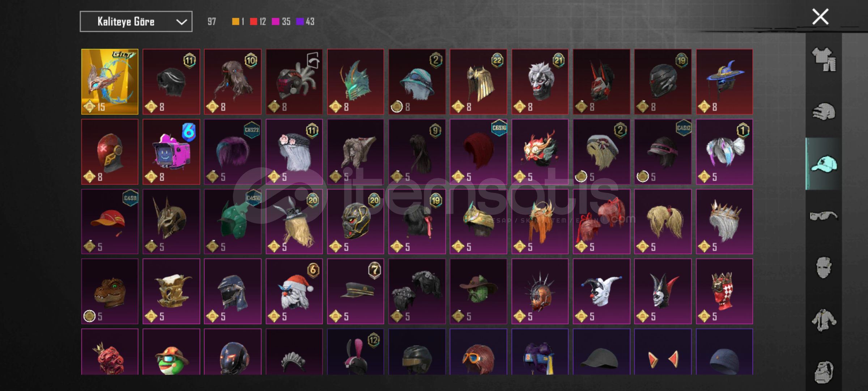This screenshot has width=868, height=391.
Task: Pick the Santa hat with beard item
Action: tap(294, 291)
